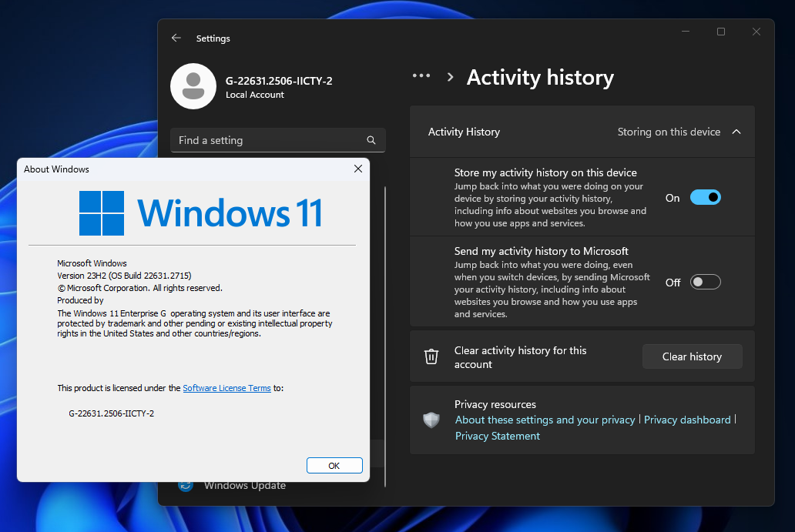Click the shield icon next to Privacy resources
Image resolution: width=795 pixels, height=532 pixels.
point(431,420)
